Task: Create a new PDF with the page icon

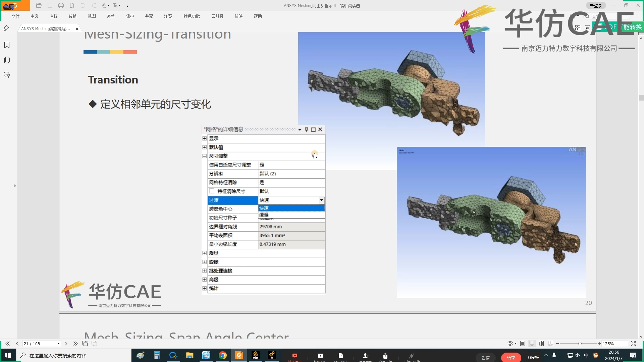Action: point(72,5)
